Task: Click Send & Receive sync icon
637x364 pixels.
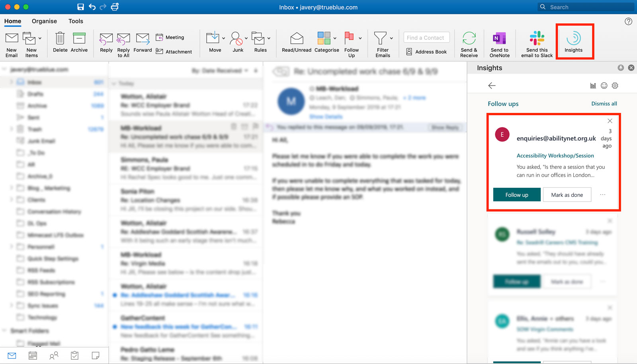Action: click(x=469, y=39)
